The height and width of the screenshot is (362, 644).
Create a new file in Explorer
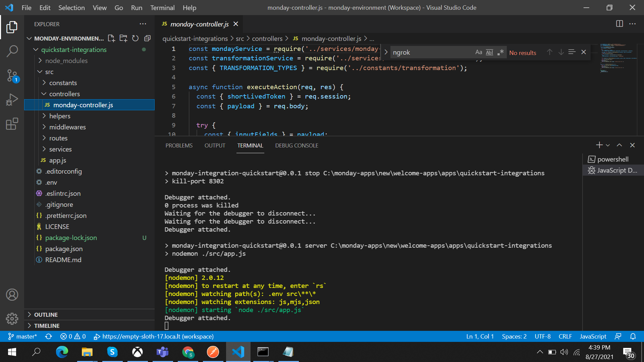click(111, 38)
